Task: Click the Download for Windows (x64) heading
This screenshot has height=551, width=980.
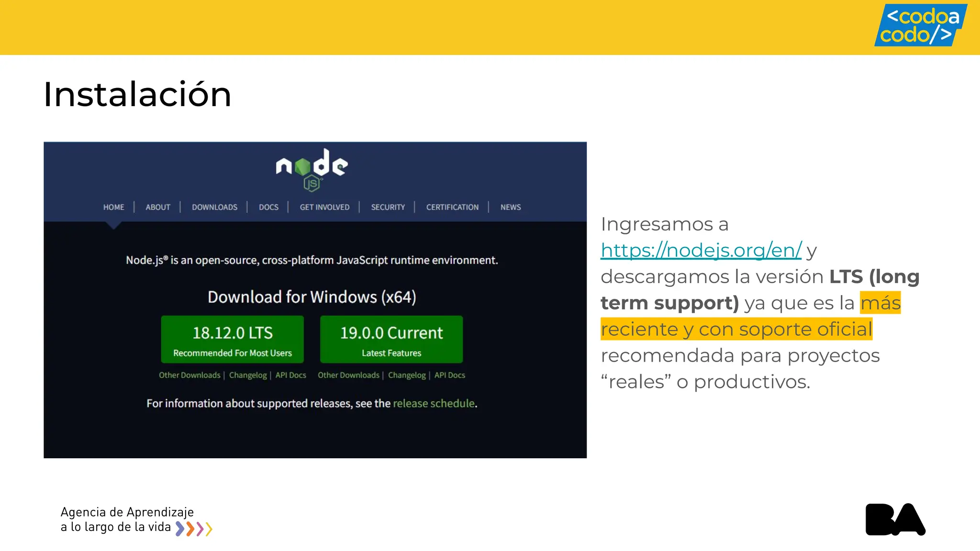Action: coord(312,297)
